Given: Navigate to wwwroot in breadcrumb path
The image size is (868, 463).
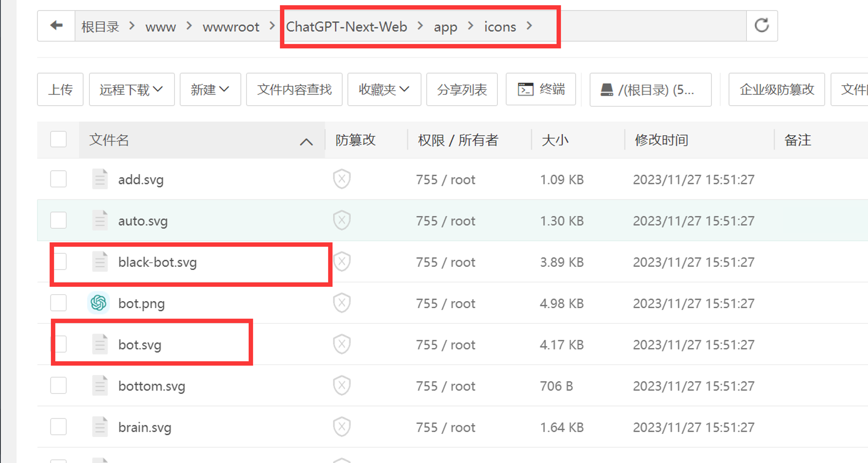Looking at the screenshot, I should (x=231, y=27).
